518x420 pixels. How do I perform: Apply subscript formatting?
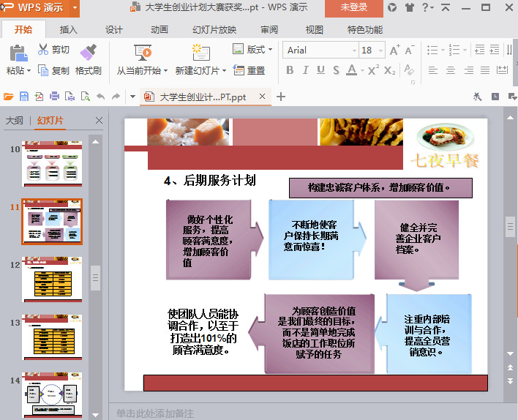(389, 70)
